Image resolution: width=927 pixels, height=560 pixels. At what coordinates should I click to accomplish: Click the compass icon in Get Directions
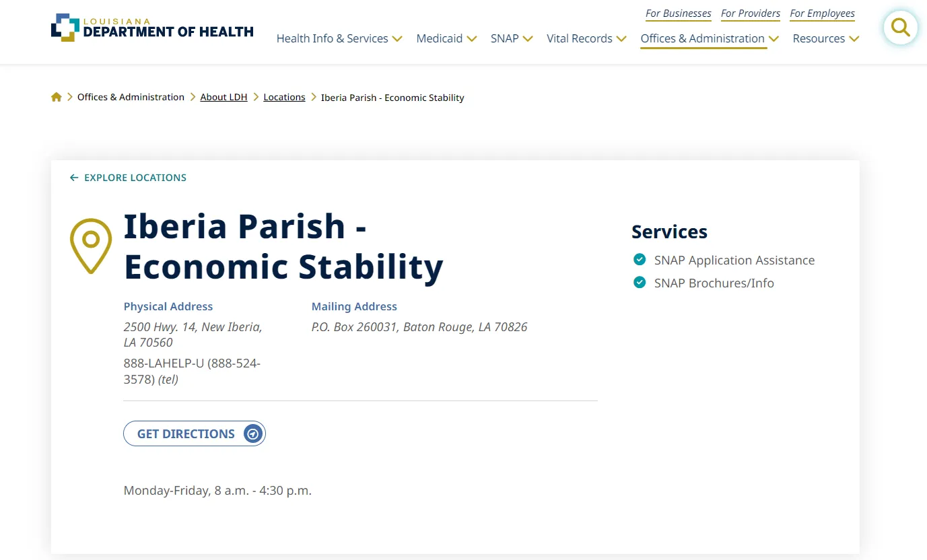(x=252, y=434)
